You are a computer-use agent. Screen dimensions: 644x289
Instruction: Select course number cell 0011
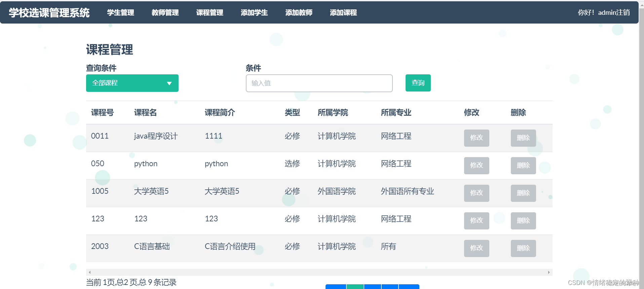(100, 136)
